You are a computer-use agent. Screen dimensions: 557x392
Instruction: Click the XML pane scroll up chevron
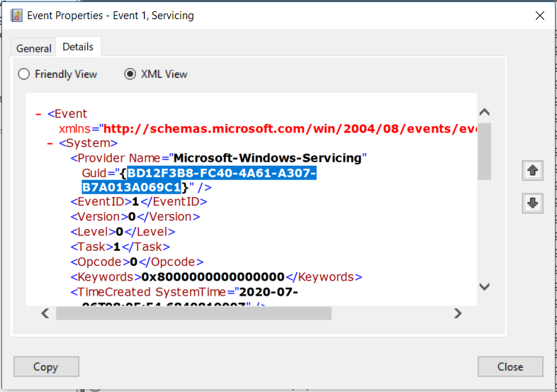[x=485, y=112]
